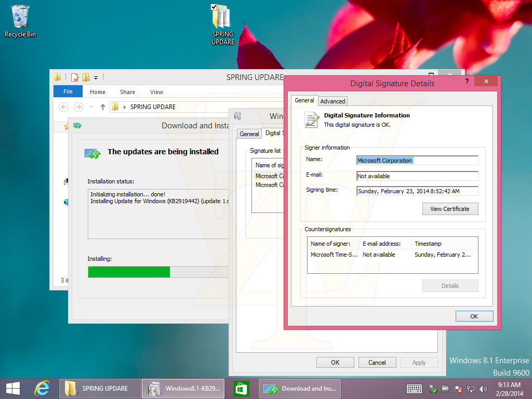This screenshot has width=532, height=399.
Task: Open the volume speaker tray icon
Action: point(483,389)
